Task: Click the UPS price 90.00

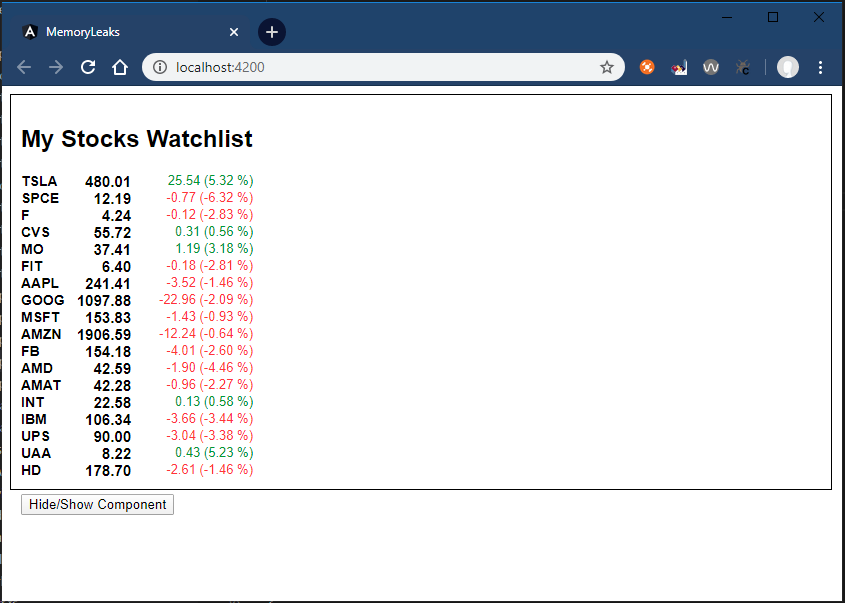Action: 112,437
